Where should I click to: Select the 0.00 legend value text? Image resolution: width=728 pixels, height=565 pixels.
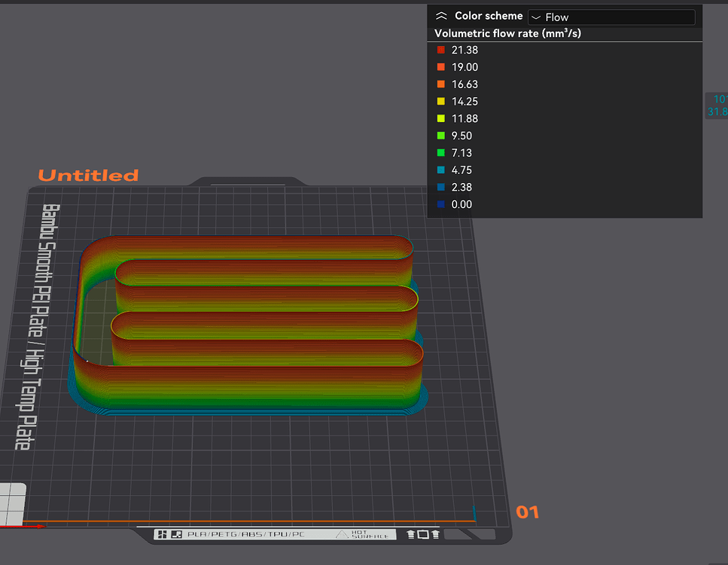[x=461, y=205]
